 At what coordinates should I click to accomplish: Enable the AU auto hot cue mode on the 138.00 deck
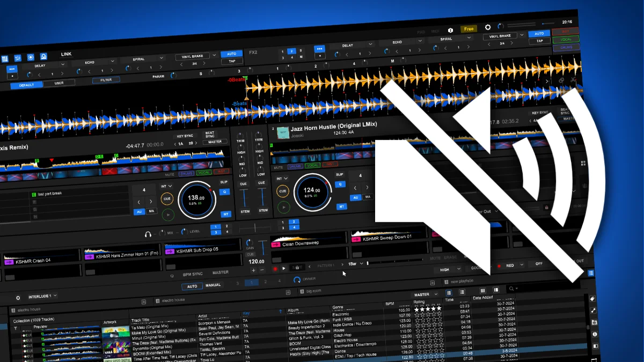140,212
